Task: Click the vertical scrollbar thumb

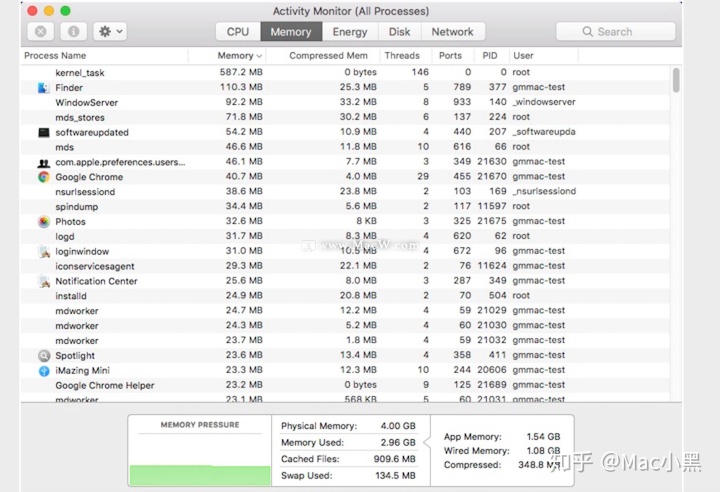Action: (675, 80)
